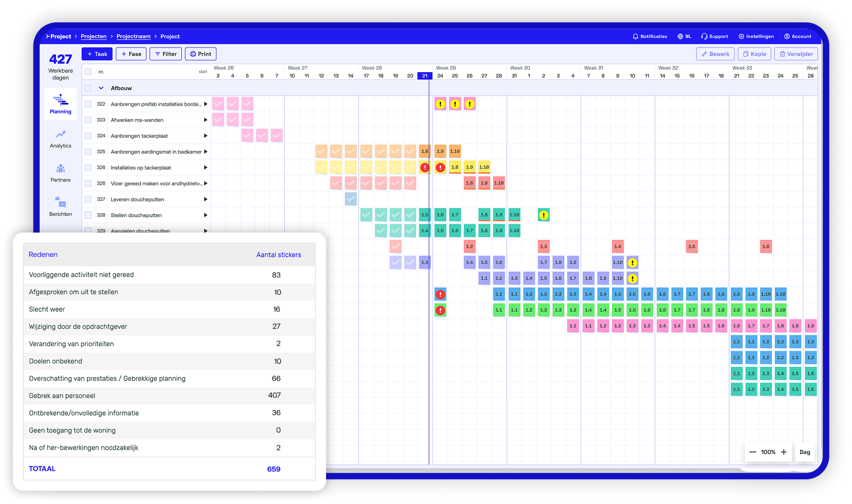
Task: Check the box for Vloer gereed maken
Action: point(88,183)
